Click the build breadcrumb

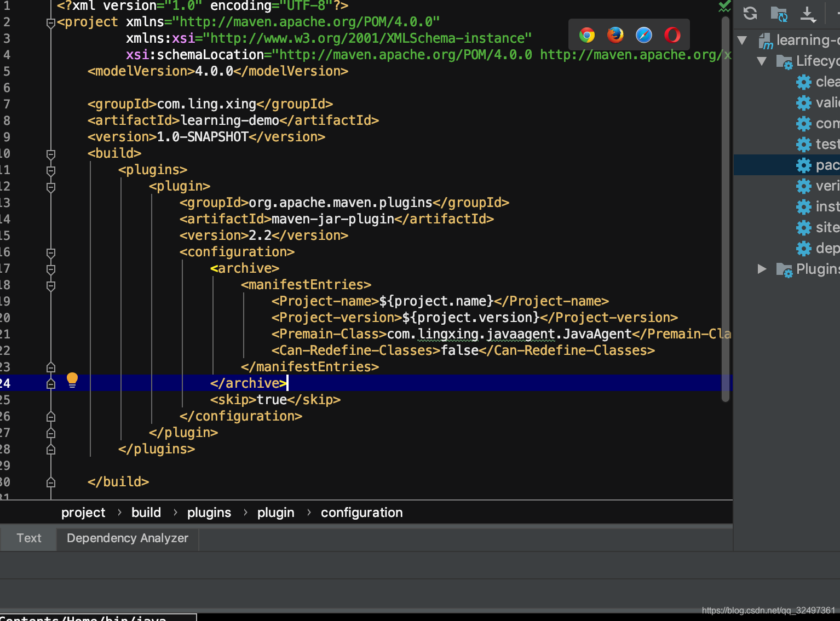click(x=146, y=513)
